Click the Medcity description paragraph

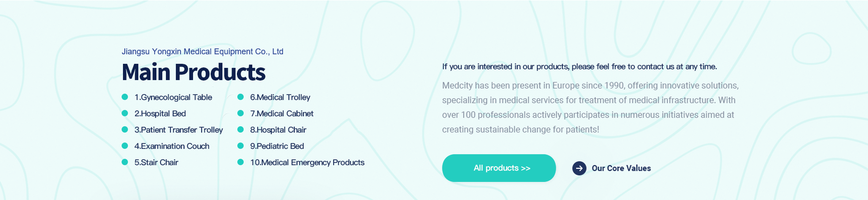coord(590,107)
